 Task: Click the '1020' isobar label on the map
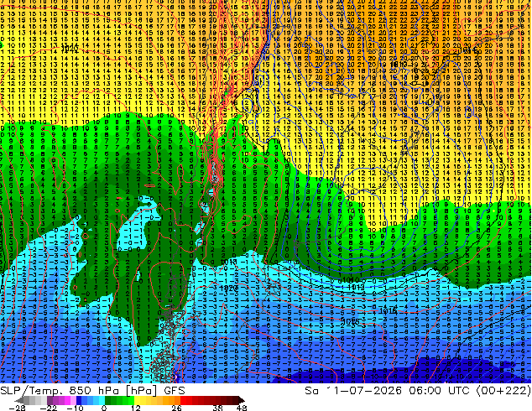click(229, 288)
